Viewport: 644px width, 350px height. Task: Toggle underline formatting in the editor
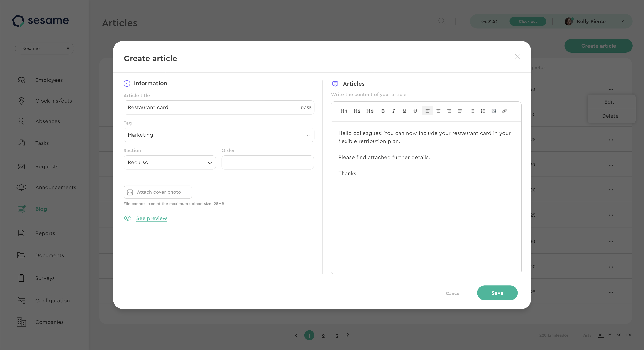pos(404,111)
